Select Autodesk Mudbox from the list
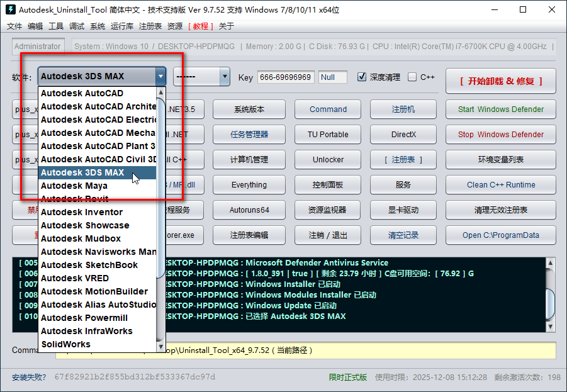Screen dimensions: 567x392 coord(98,238)
